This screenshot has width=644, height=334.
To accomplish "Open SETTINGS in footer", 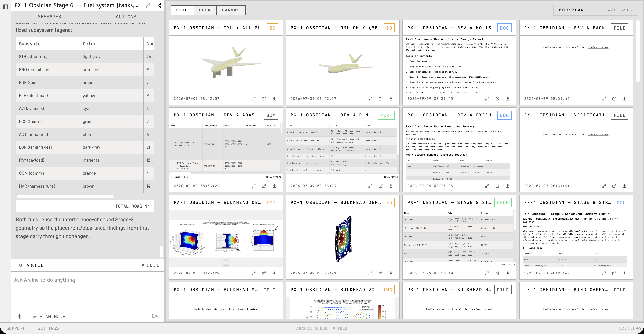I will click(x=48, y=328).
